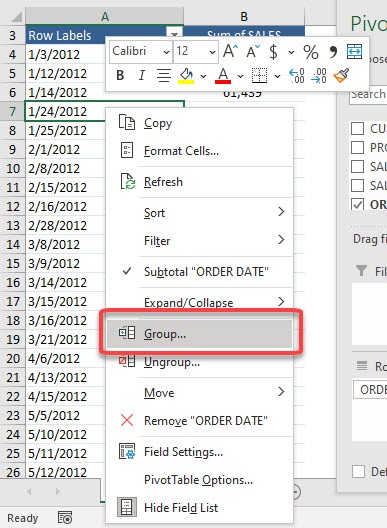
Task: Open Row Labels filter dropdown
Action: point(174,34)
